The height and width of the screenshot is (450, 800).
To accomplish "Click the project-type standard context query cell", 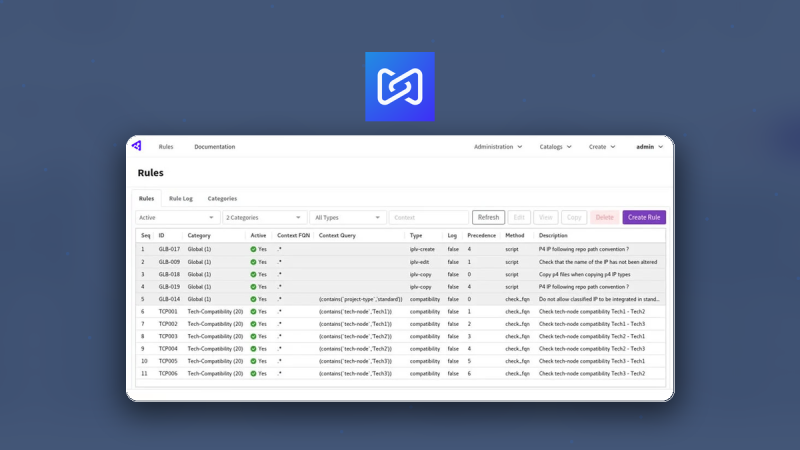I will click(x=360, y=299).
